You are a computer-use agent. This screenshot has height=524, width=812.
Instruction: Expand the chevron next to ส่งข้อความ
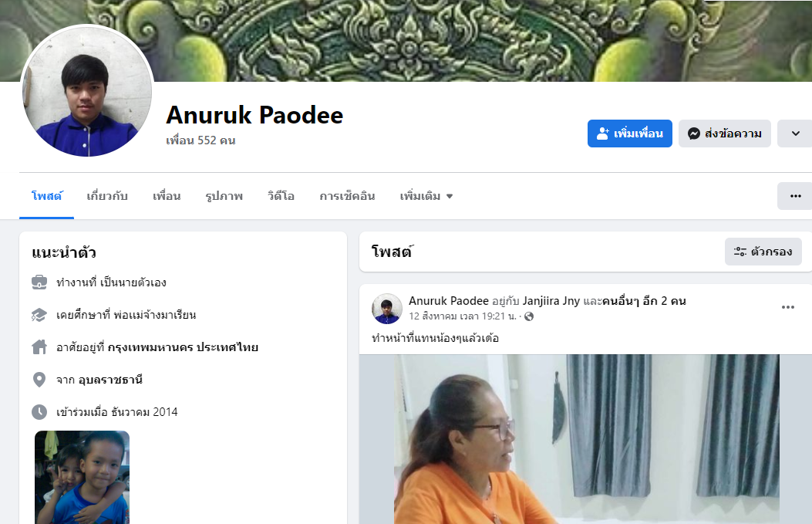[x=796, y=134]
